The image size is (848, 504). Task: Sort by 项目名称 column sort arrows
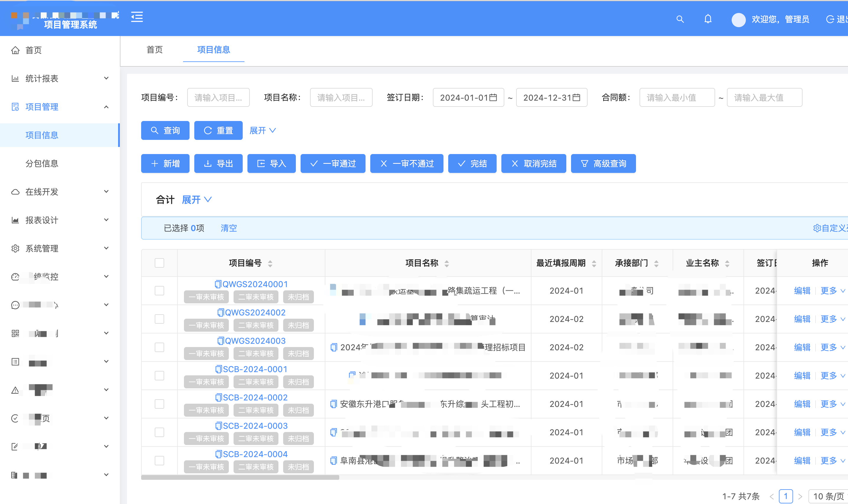447,264
